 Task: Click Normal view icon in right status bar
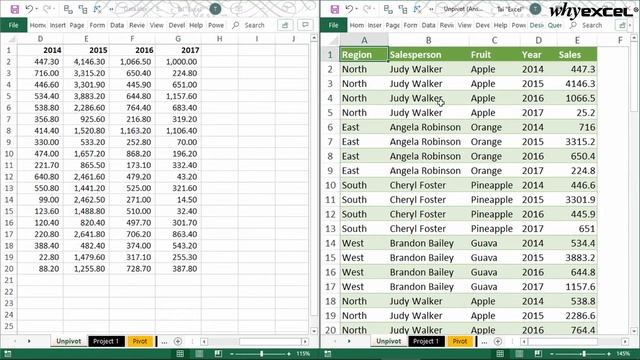[500, 354]
